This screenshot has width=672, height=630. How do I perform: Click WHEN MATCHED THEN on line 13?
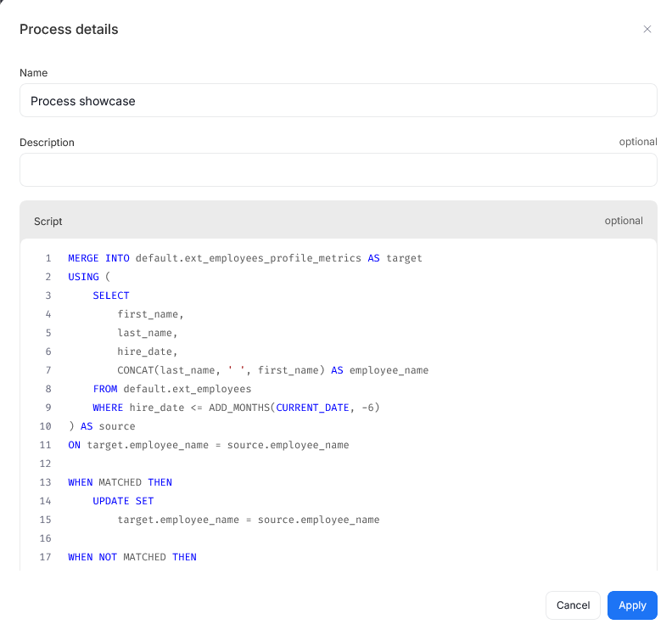tap(120, 482)
